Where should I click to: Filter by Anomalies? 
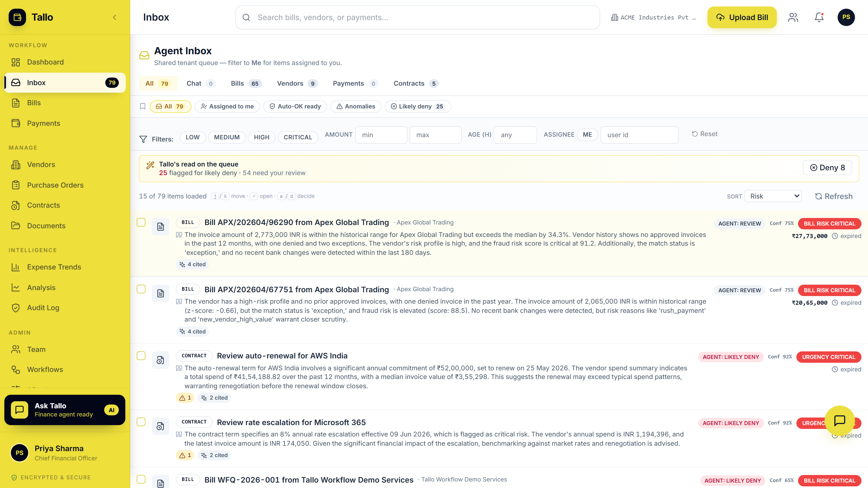point(356,107)
